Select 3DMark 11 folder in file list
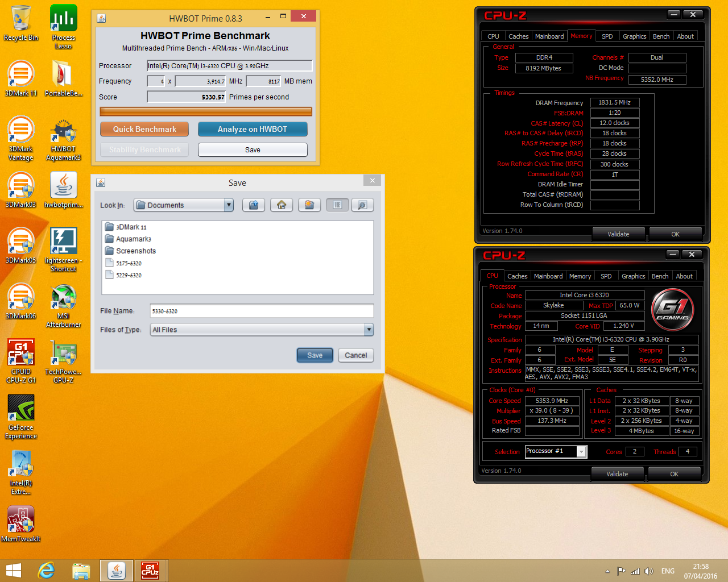This screenshot has height=582, width=728. coord(126,227)
